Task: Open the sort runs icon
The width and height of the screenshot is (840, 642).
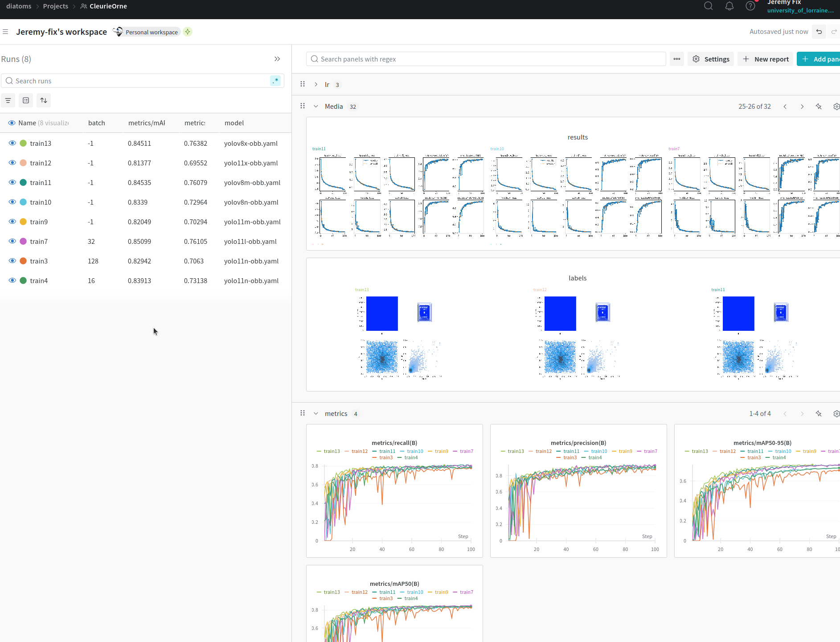Action: coord(44,100)
